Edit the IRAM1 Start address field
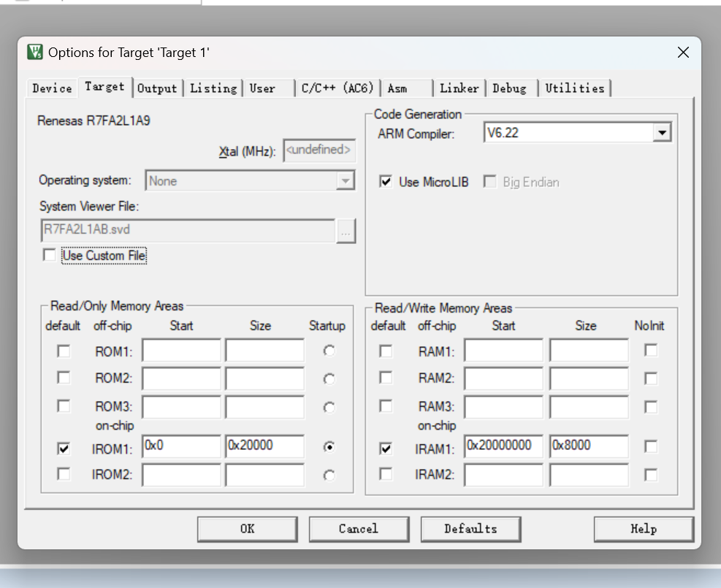This screenshot has height=588, width=721. (x=503, y=446)
